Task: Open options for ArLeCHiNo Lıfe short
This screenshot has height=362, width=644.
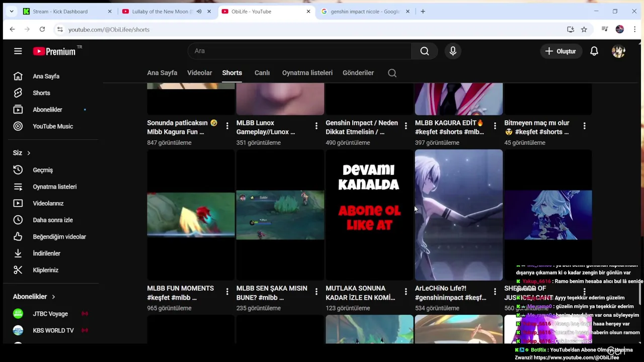Action: tap(495, 291)
